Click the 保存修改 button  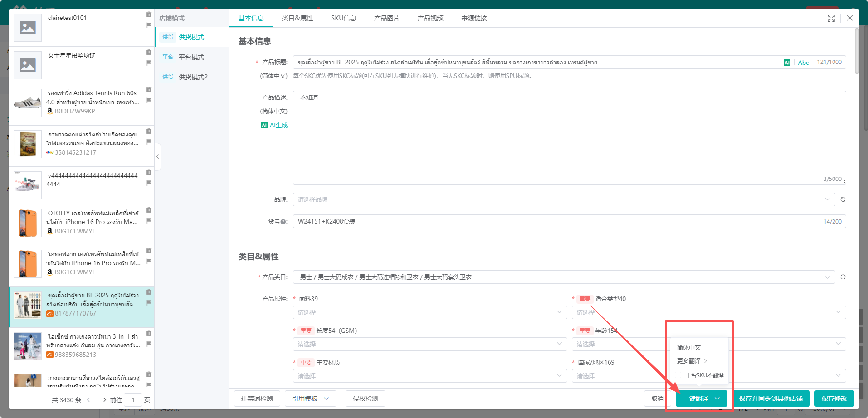(834, 399)
